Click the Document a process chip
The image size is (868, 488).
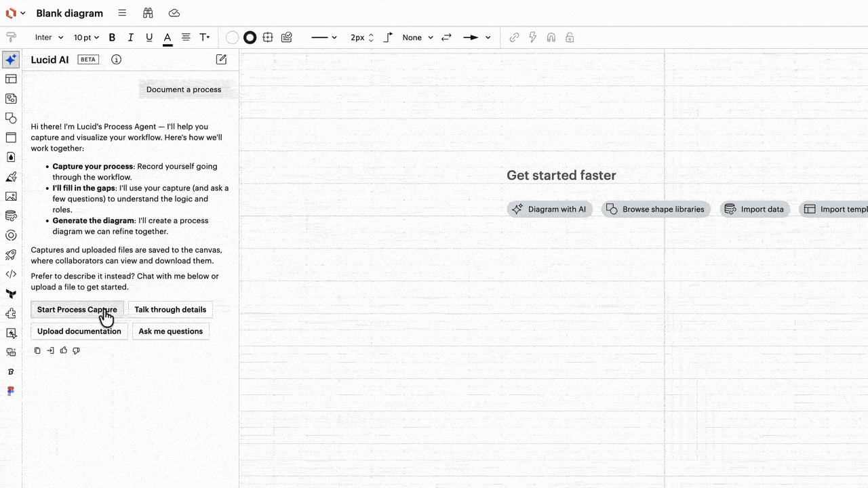click(x=184, y=89)
